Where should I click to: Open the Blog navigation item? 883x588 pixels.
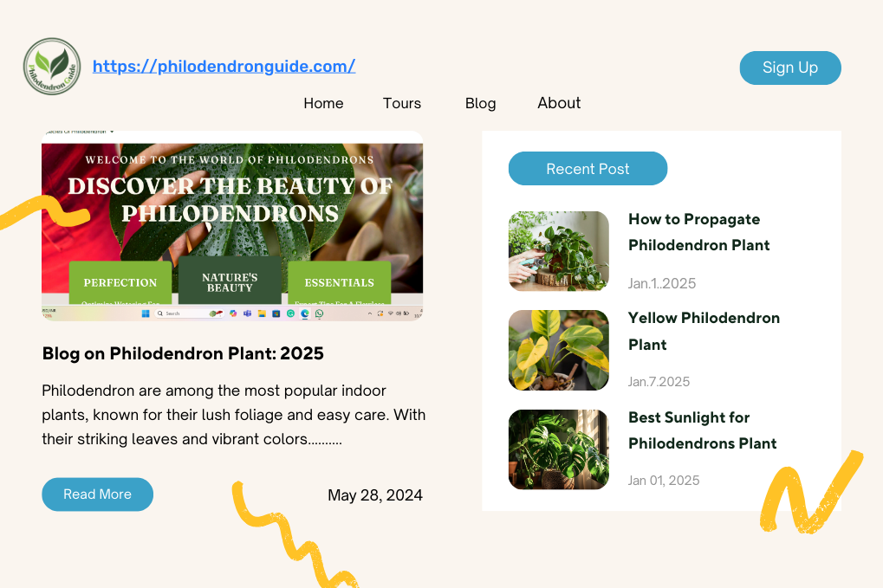(480, 104)
